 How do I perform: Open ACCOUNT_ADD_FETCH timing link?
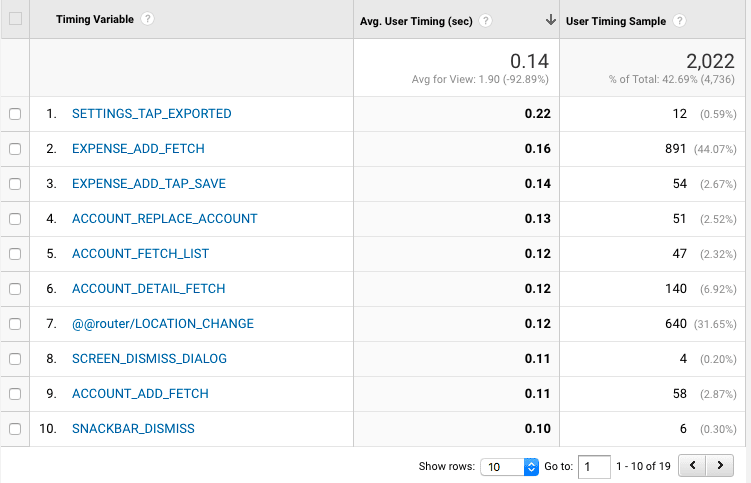(x=140, y=393)
